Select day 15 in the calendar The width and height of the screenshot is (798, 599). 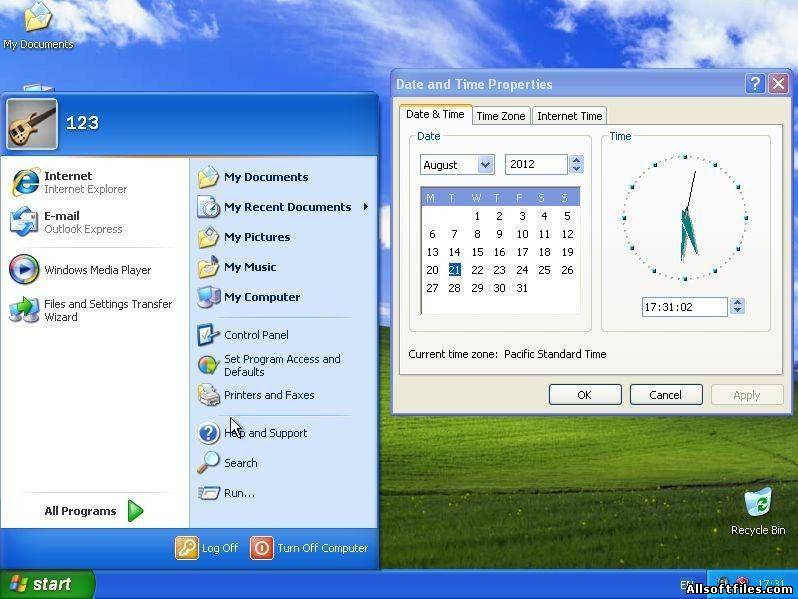click(477, 252)
